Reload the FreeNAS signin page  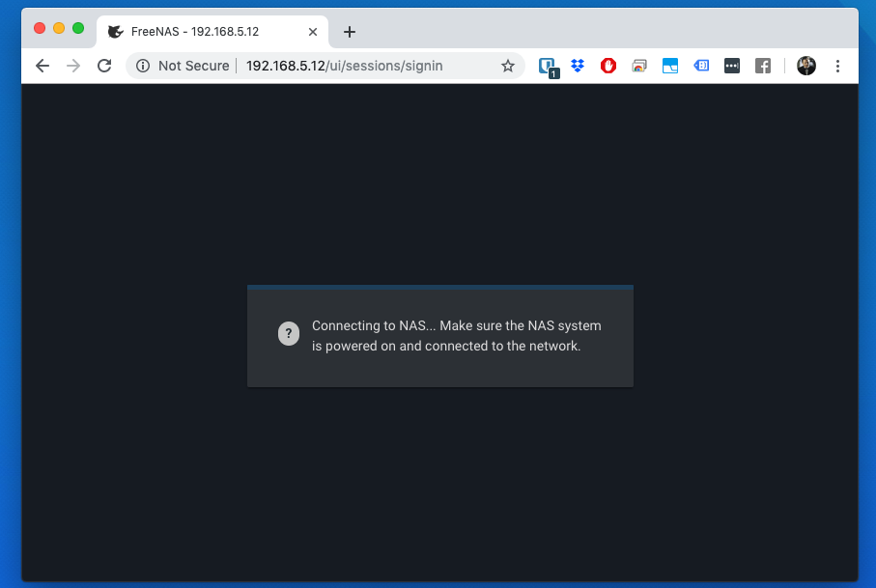[x=104, y=66]
